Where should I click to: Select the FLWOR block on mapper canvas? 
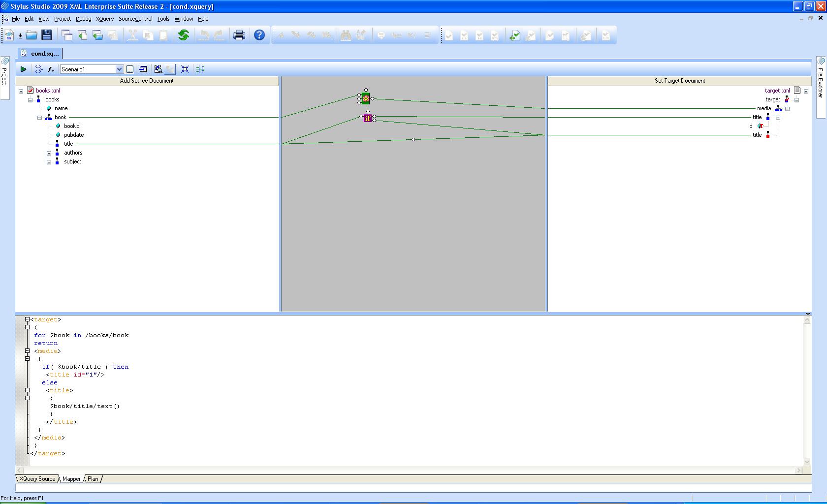[x=366, y=98]
